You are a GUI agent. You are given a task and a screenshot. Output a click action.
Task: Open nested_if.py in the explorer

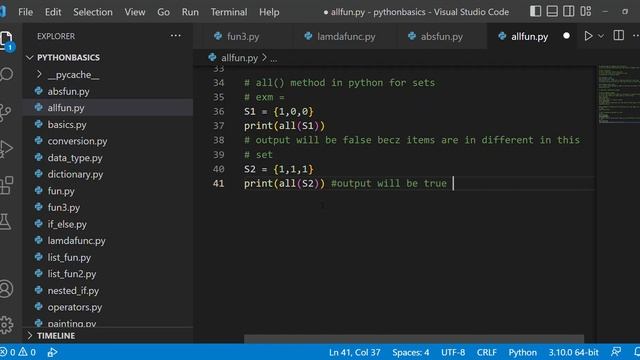point(73,291)
